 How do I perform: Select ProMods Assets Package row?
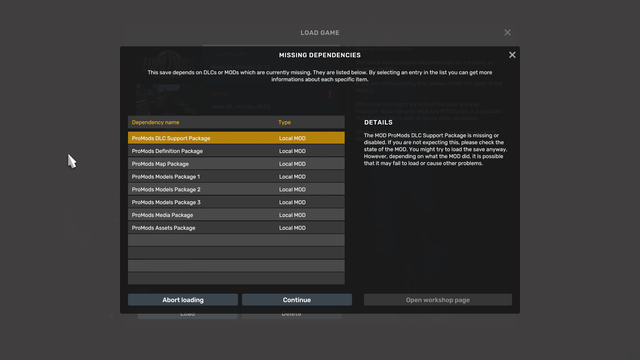236,228
